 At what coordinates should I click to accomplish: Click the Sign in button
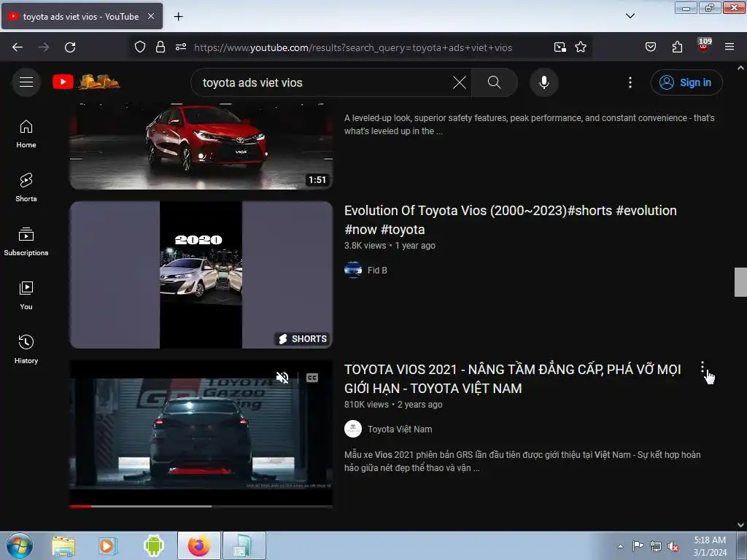click(686, 82)
